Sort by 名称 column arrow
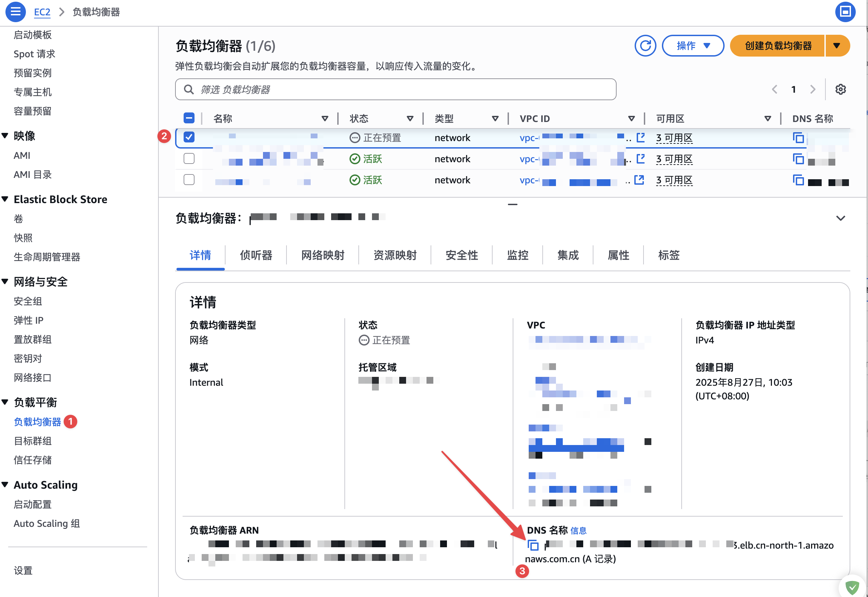This screenshot has width=868, height=597. [x=325, y=119]
